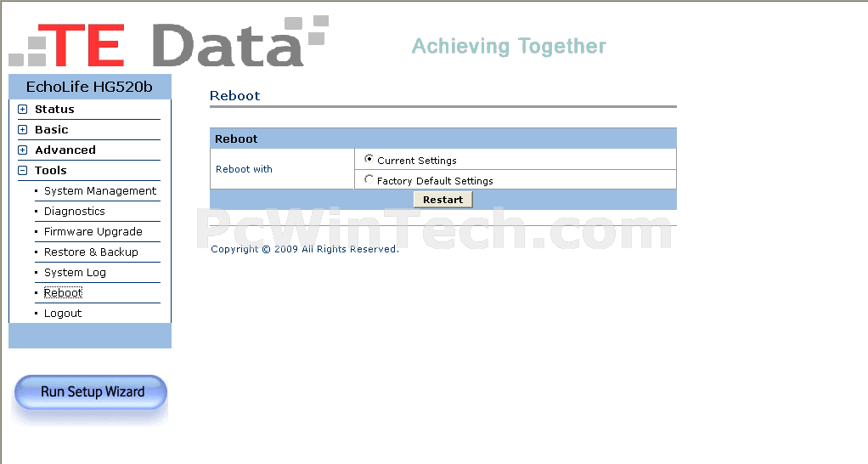This screenshot has width=868, height=464.
Task: Collapse the Tools menu minus icon
Action: [x=23, y=171]
